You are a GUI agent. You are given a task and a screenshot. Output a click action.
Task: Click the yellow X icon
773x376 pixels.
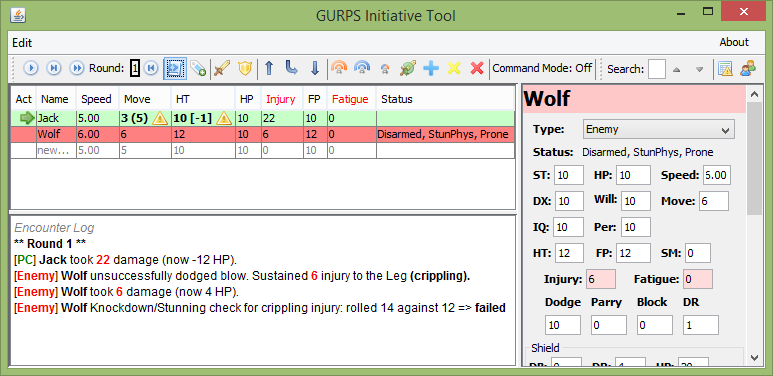(454, 68)
